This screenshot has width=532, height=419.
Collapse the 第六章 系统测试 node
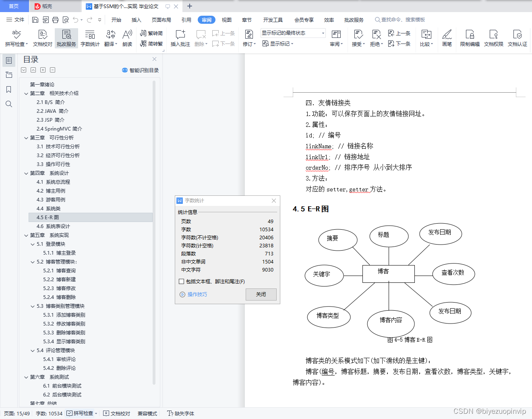coord(26,377)
